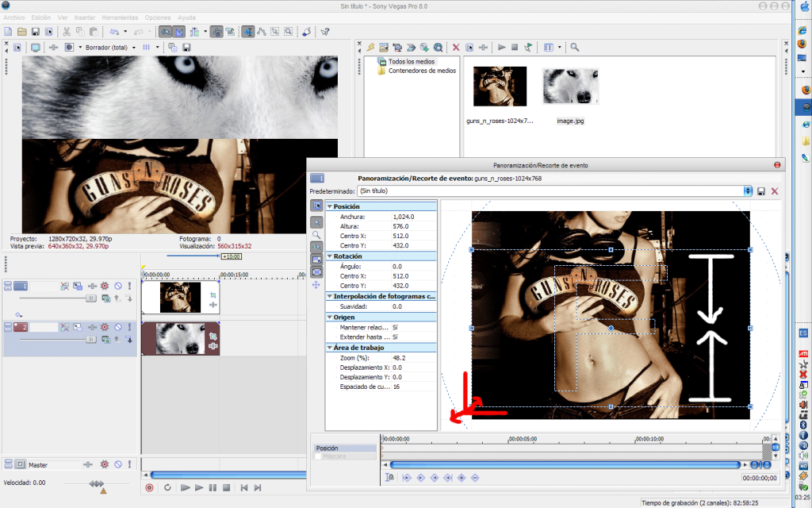
Task: Click the opacity slider handle on track 2
Action: (91, 340)
